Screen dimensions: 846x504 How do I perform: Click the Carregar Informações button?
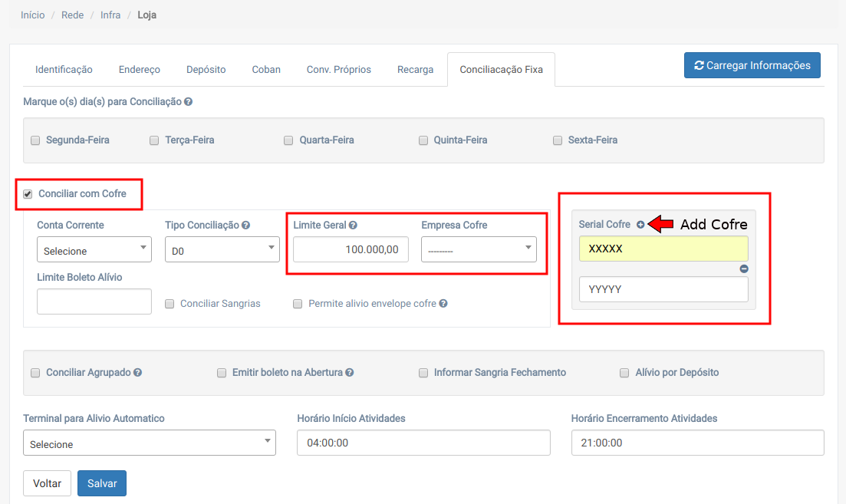[752, 66]
